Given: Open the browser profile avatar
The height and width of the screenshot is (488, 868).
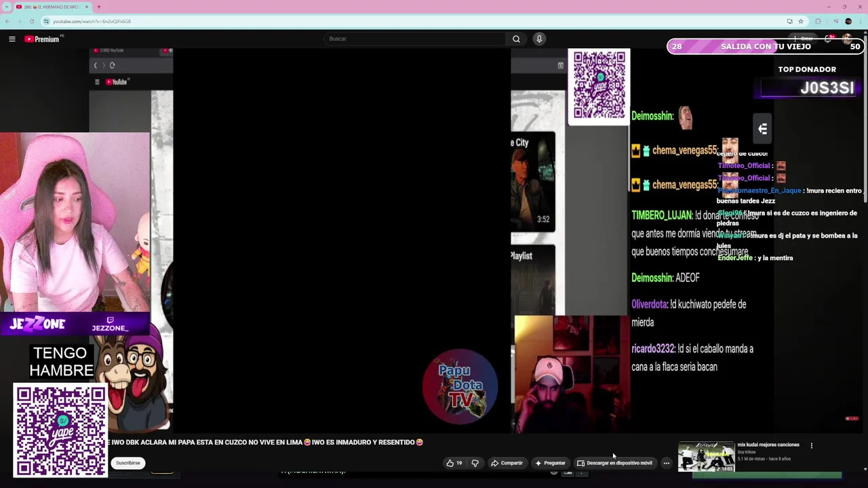Looking at the screenshot, I should tap(848, 21).
